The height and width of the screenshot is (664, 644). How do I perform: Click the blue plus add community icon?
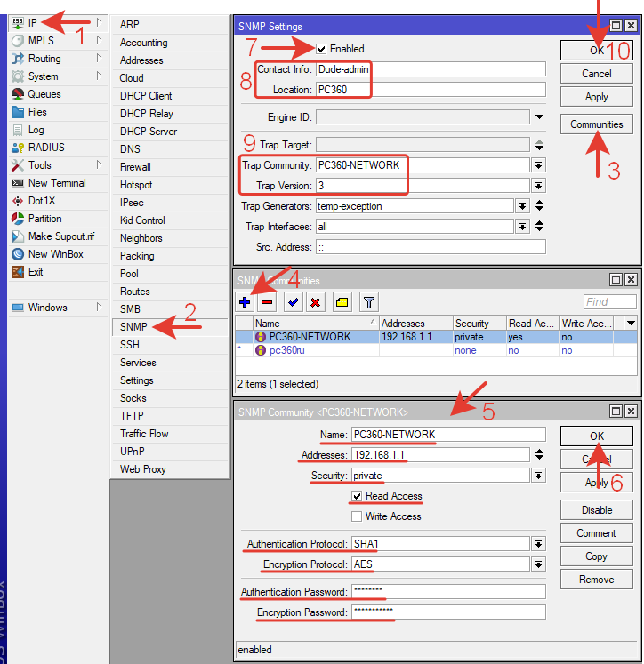coord(245,302)
